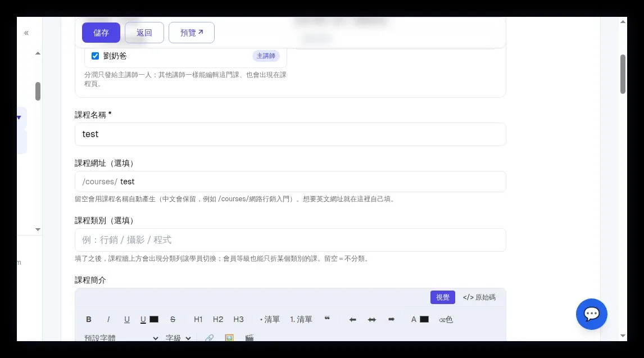Viewport: 644px width, 358px height.
Task: Focus the 課程類別 category field
Action: (x=291, y=240)
